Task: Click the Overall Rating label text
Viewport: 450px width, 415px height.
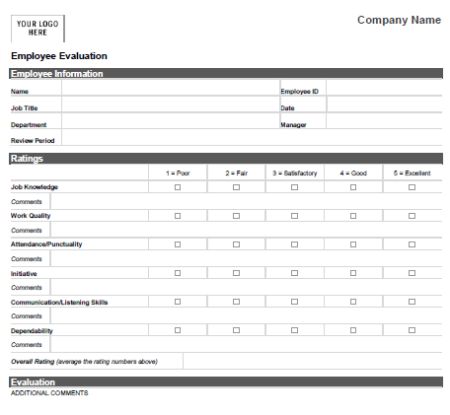Action: pyautogui.click(x=84, y=361)
